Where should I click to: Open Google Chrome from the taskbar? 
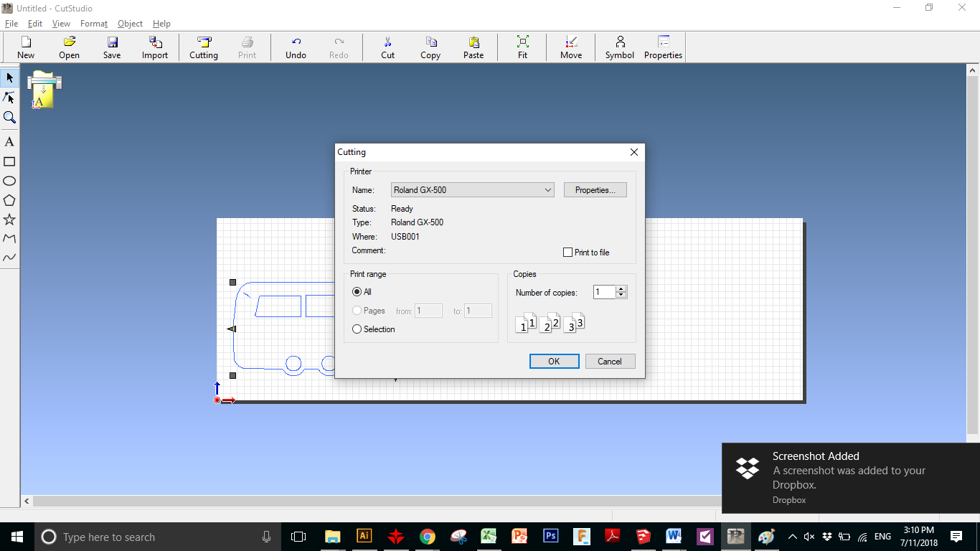point(428,537)
